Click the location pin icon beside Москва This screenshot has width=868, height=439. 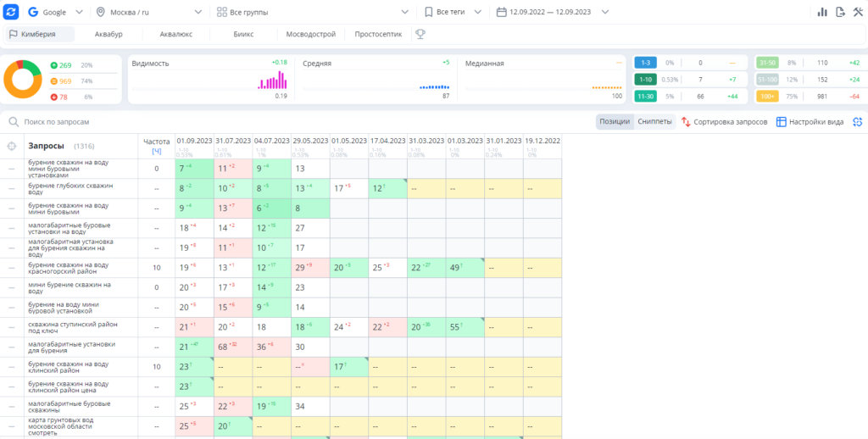(x=100, y=12)
